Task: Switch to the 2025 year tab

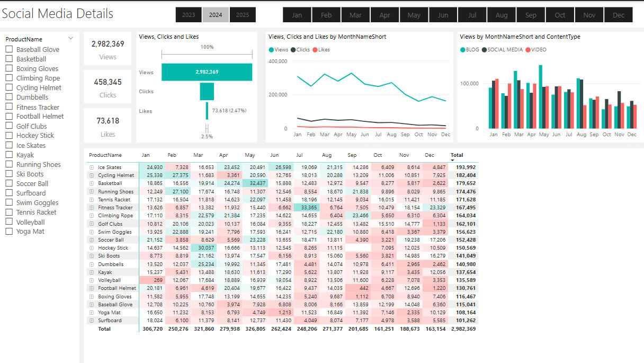Action: pyautogui.click(x=243, y=15)
